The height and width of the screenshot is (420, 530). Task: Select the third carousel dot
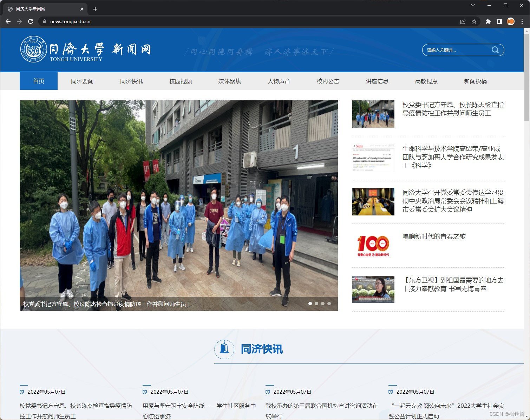pyautogui.click(x=323, y=304)
